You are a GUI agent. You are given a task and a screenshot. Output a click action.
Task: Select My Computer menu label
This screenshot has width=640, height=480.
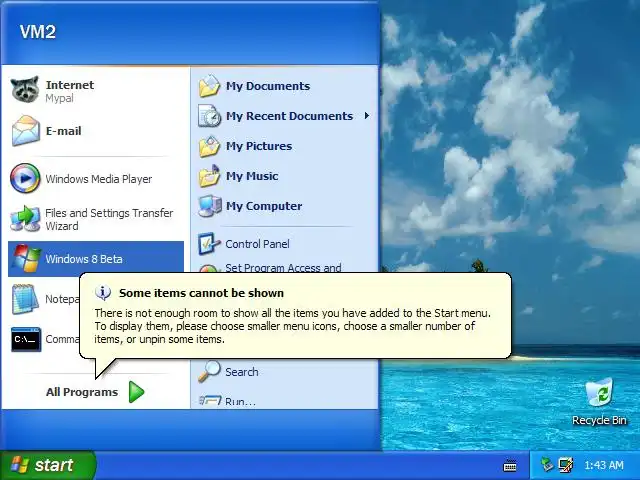[x=264, y=206]
